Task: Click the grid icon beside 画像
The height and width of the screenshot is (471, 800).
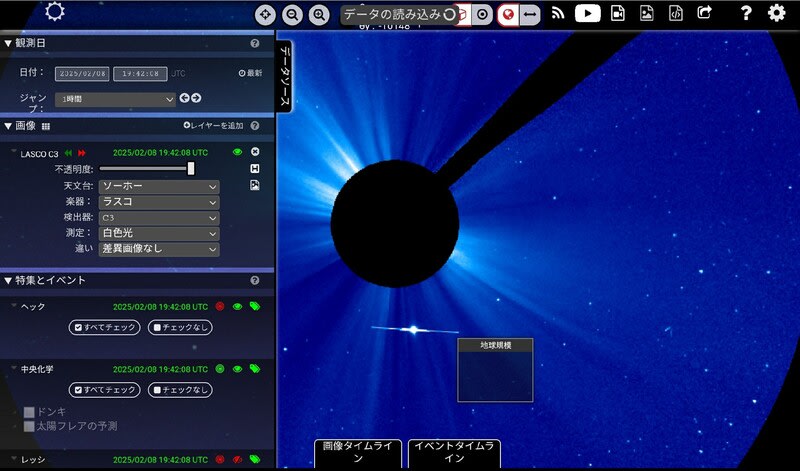Action: click(46, 127)
